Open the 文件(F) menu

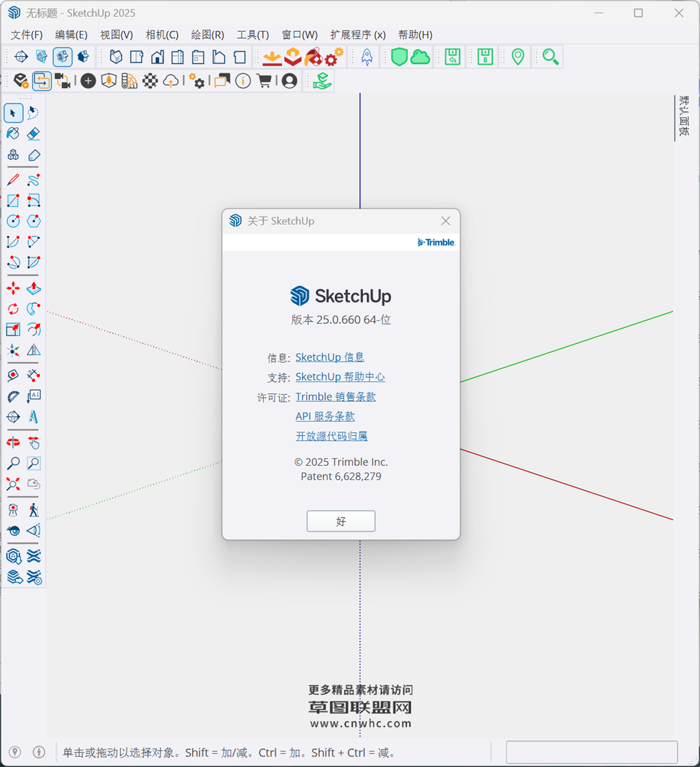point(27,35)
